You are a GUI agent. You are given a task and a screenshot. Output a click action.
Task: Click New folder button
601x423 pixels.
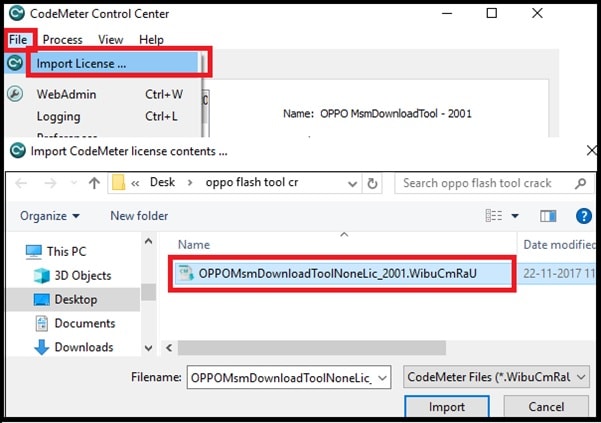click(x=139, y=216)
